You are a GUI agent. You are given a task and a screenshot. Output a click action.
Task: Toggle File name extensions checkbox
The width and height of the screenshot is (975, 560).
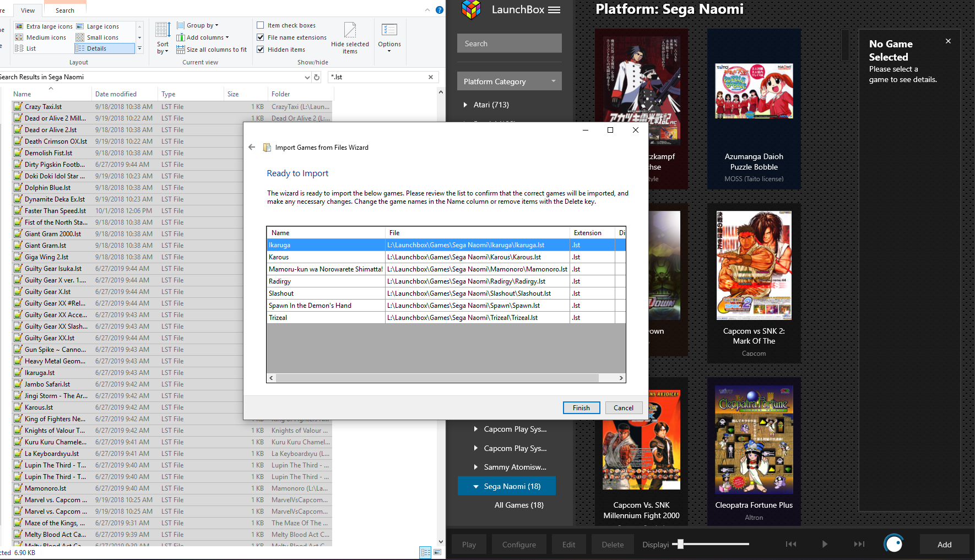click(x=261, y=37)
